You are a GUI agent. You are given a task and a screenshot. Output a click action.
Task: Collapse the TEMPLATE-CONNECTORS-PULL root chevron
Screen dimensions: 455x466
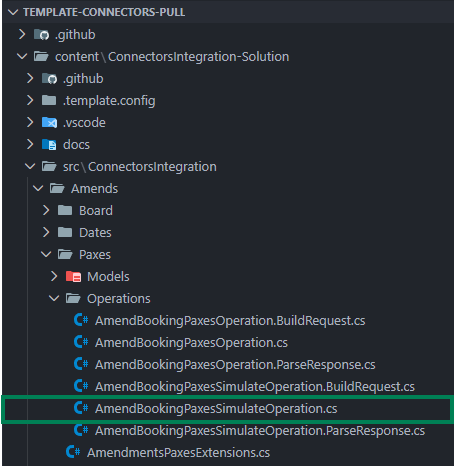click(x=13, y=12)
